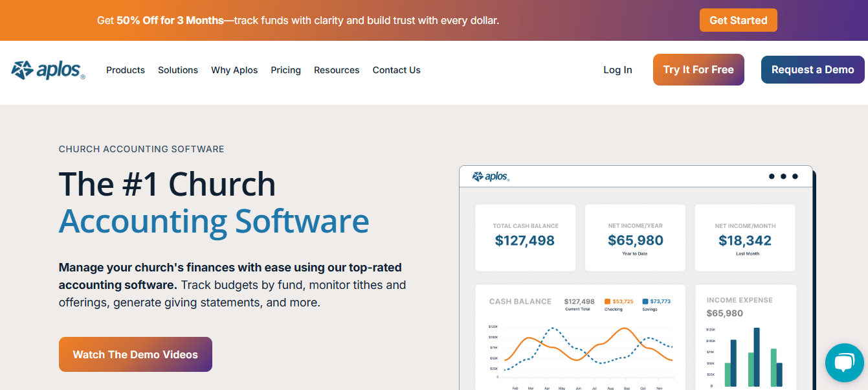Open the live chat bubble icon
The height and width of the screenshot is (390, 868).
(845, 363)
